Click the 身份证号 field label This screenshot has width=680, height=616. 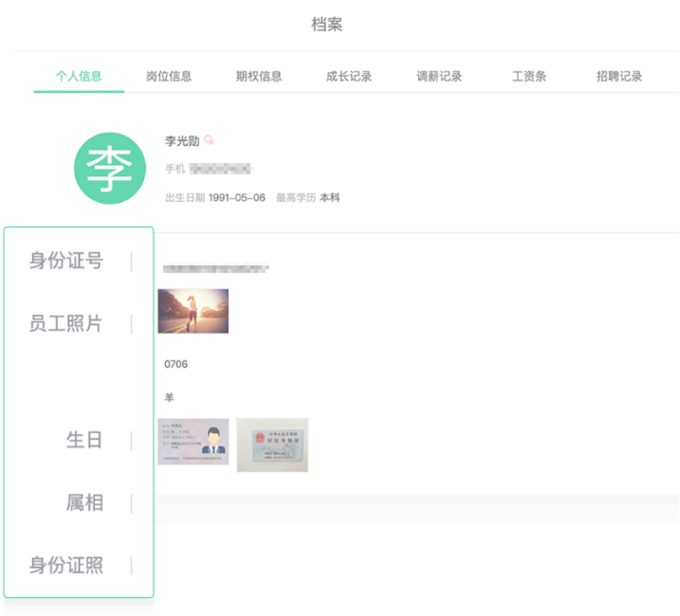point(65,260)
